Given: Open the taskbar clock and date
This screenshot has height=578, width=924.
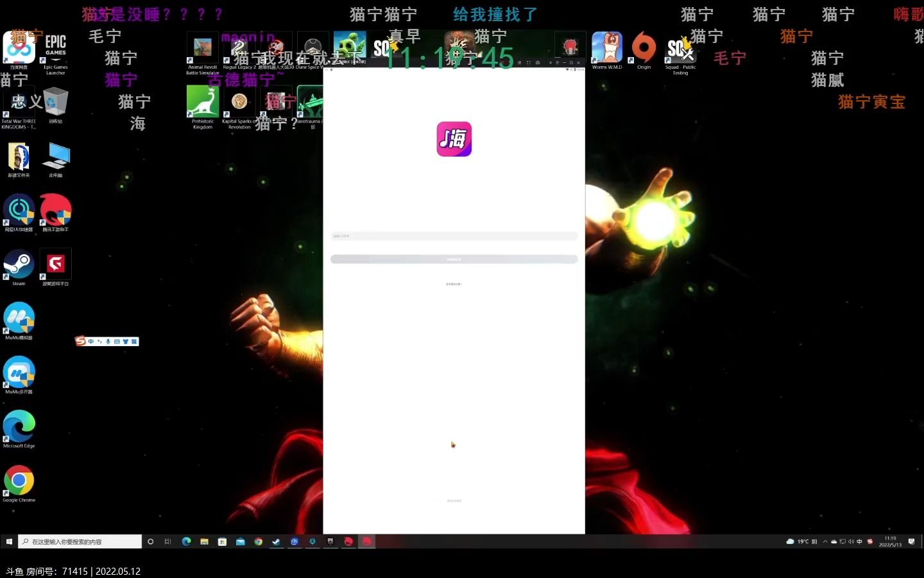Looking at the screenshot, I should point(890,541).
